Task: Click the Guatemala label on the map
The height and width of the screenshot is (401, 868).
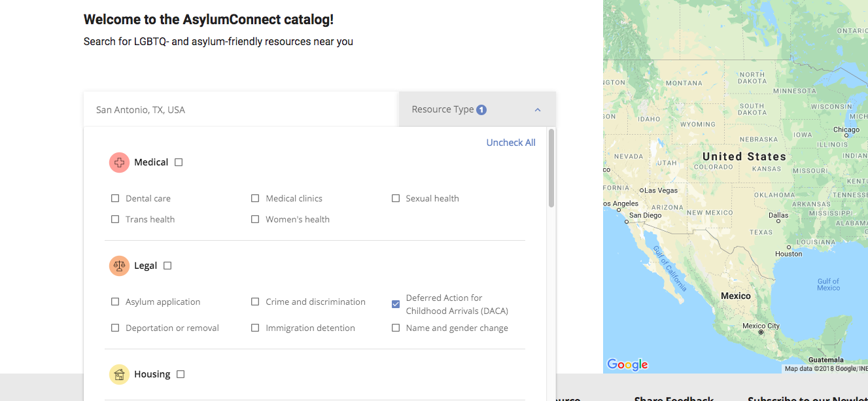Action: tap(826, 360)
